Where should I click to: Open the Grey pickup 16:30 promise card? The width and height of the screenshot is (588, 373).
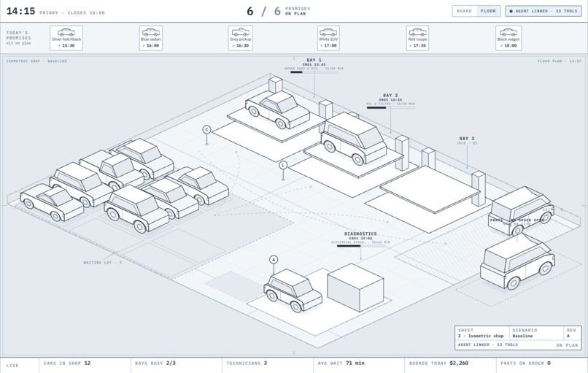tap(240, 38)
